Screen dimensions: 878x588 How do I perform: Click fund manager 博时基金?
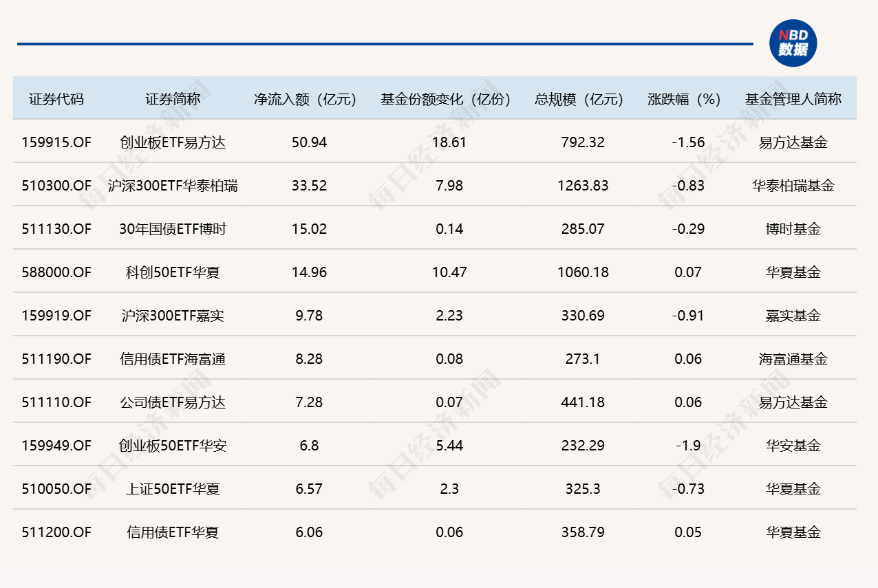[793, 229]
